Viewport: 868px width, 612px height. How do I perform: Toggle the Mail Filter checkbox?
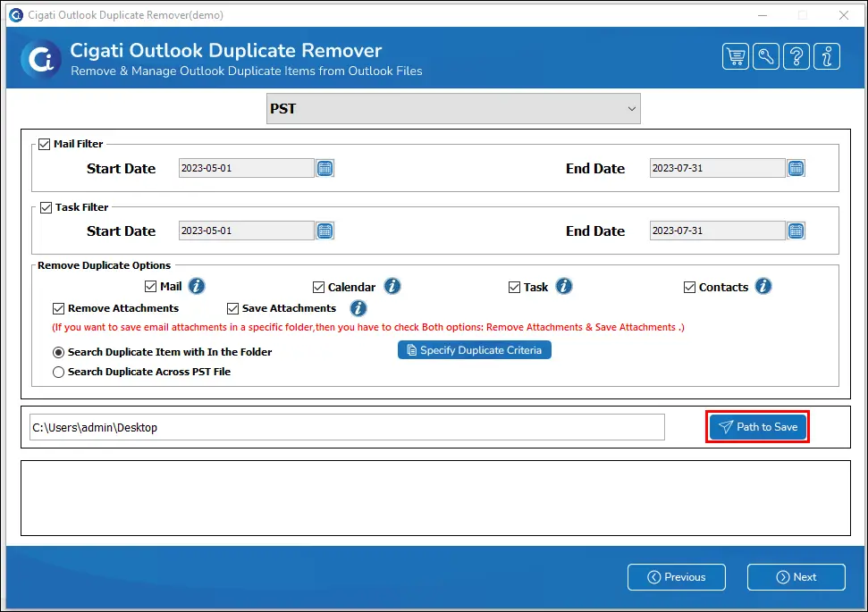pyautogui.click(x=45, y=145)
